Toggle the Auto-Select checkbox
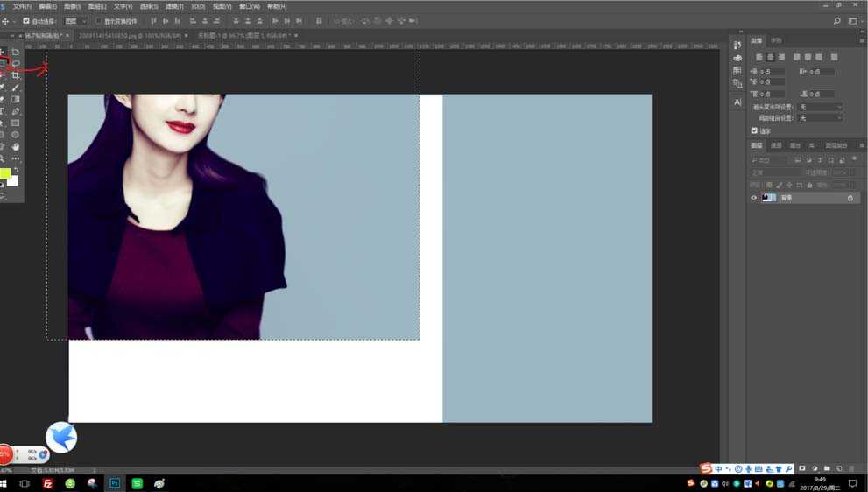This screenshot has width=868, height=492. [26, 21]
